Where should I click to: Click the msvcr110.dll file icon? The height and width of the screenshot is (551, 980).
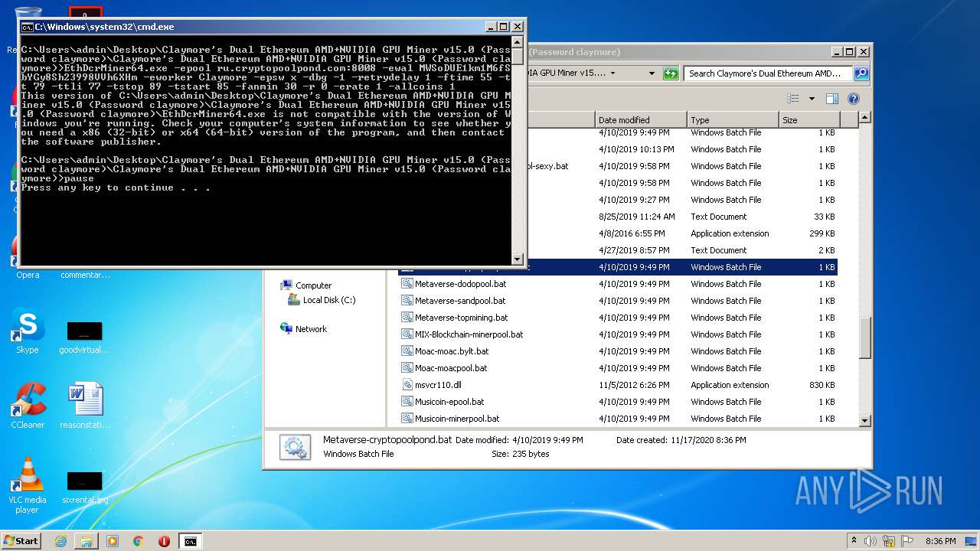point(407,385)
